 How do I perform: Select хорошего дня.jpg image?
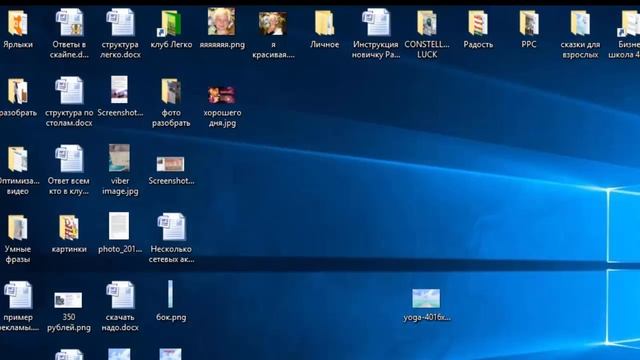point(222,95)
